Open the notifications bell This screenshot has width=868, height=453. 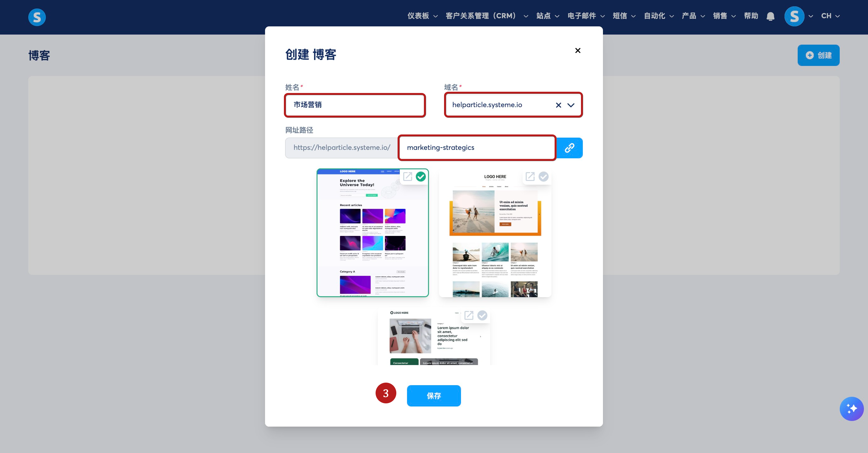(770, 16)
